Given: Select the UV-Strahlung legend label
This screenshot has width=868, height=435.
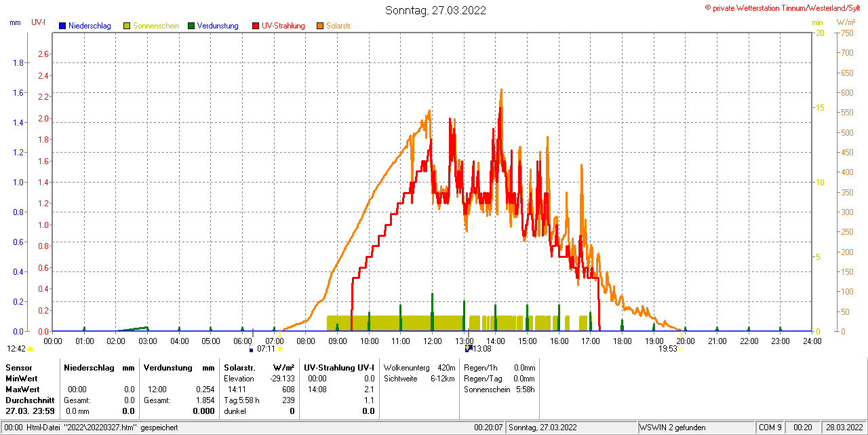Looking at the screenshot, I should (x=283, y=26).
